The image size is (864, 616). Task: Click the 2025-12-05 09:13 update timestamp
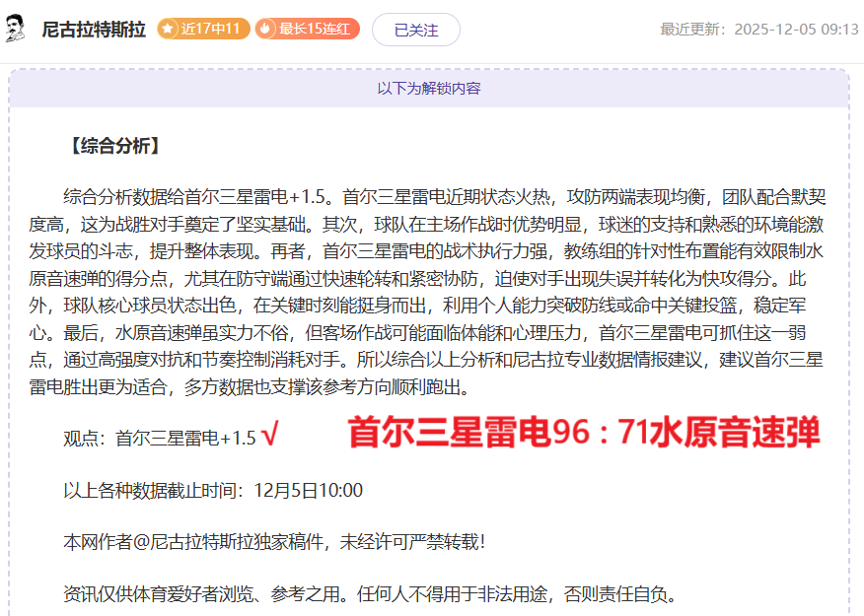796,30
